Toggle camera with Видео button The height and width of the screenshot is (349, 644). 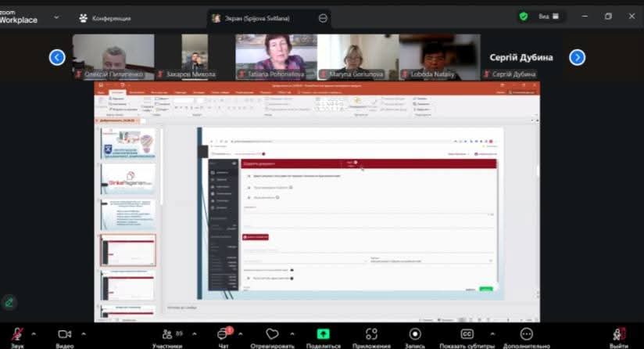tap(64, 334)
